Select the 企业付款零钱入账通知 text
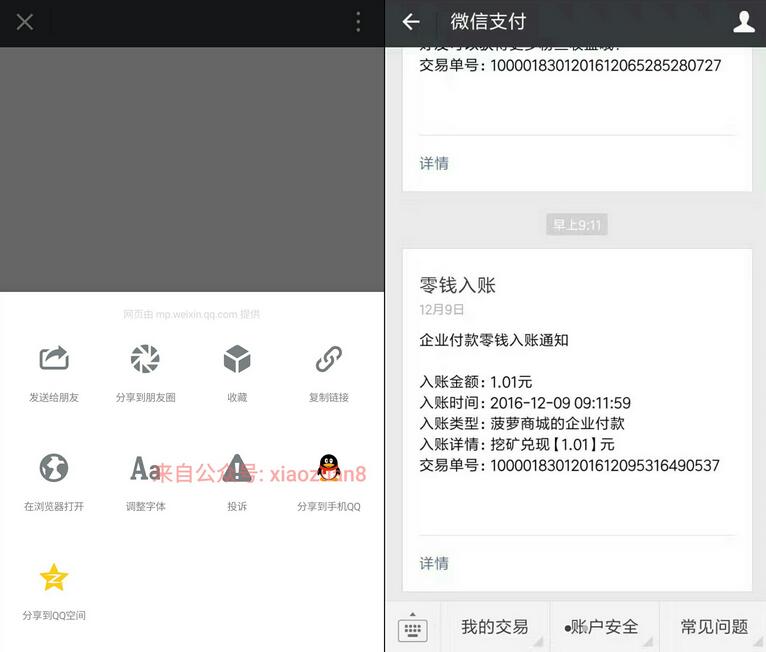 click(494, 340)
